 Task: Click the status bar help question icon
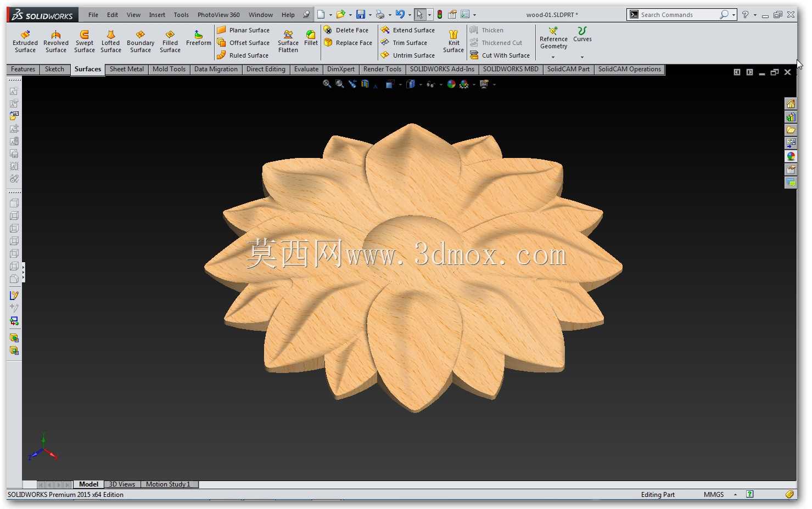[750, 494]
